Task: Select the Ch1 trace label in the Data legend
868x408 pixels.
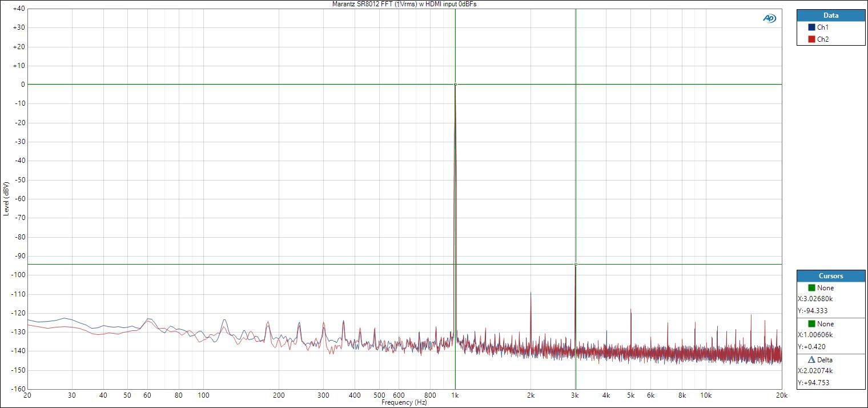Action: [823, 27]
